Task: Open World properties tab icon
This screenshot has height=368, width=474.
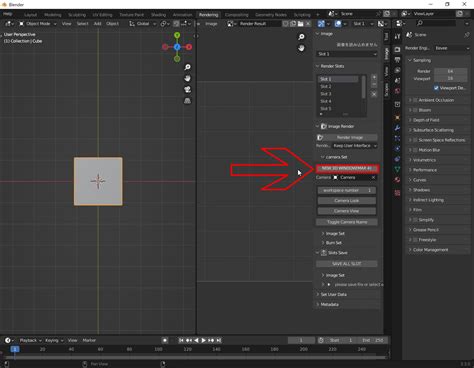Action: pyautogui.click(x=397, y=91)
